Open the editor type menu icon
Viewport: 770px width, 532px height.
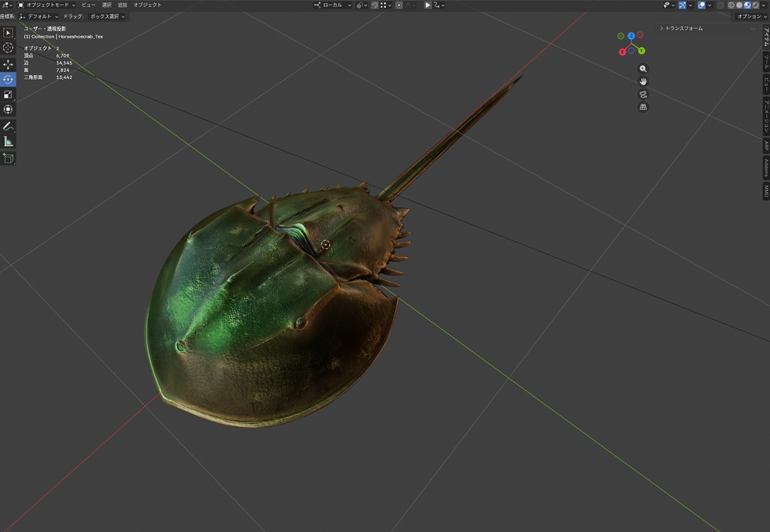coord(6,5)
